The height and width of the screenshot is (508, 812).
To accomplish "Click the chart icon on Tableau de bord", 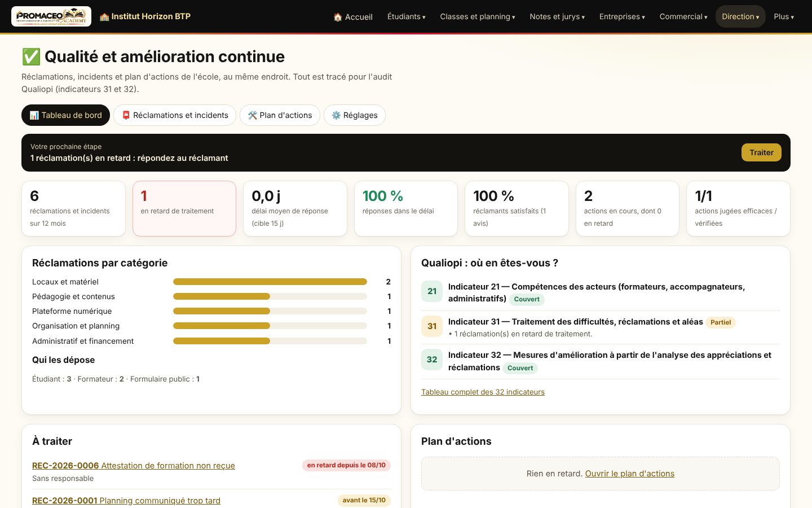I will tap(34, 115).
